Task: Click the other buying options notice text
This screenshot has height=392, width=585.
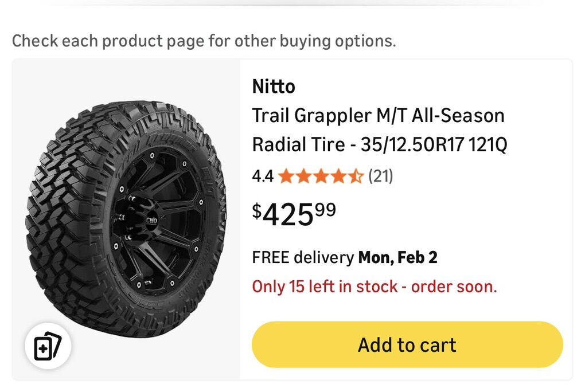Action: pyautogui.click(x=204, y=41)
